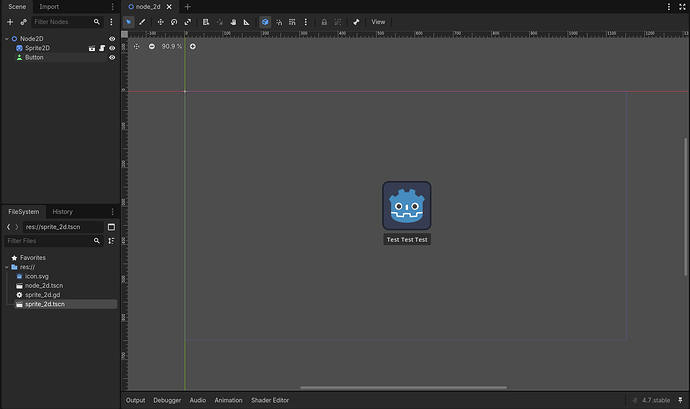Lock the selected node
The height and width of the screenshot is (409, 690).
(324, 22)
